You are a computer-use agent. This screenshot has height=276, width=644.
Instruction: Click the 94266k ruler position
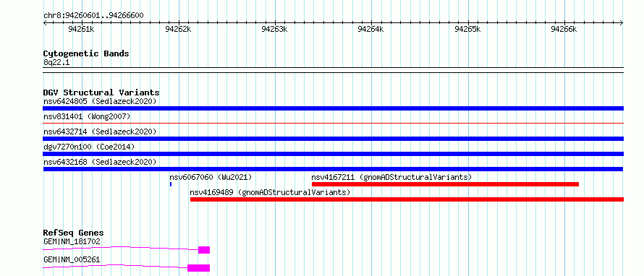click(564, 30)
